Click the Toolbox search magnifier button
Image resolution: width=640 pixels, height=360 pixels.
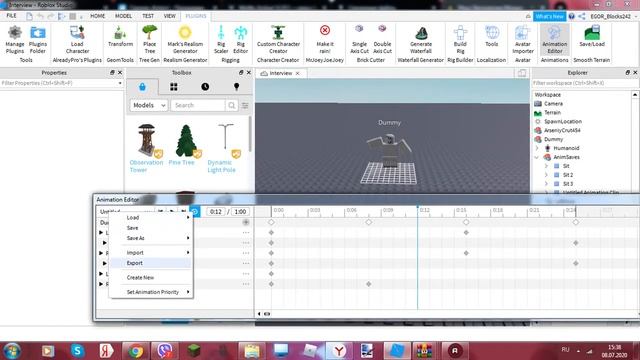point(231,105)
